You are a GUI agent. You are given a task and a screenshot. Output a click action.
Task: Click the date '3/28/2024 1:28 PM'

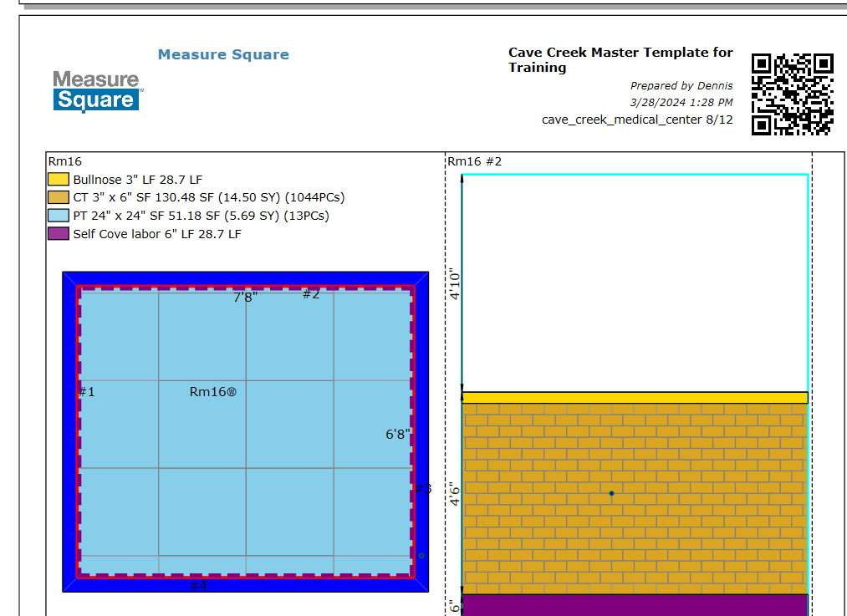pyautogui.click(x=681, y=102)
